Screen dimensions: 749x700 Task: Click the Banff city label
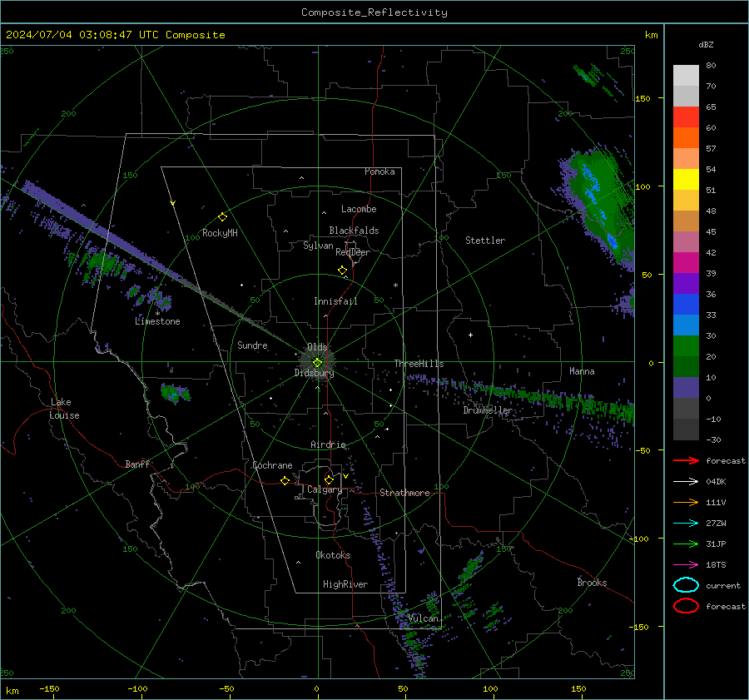tap(137, 464)
